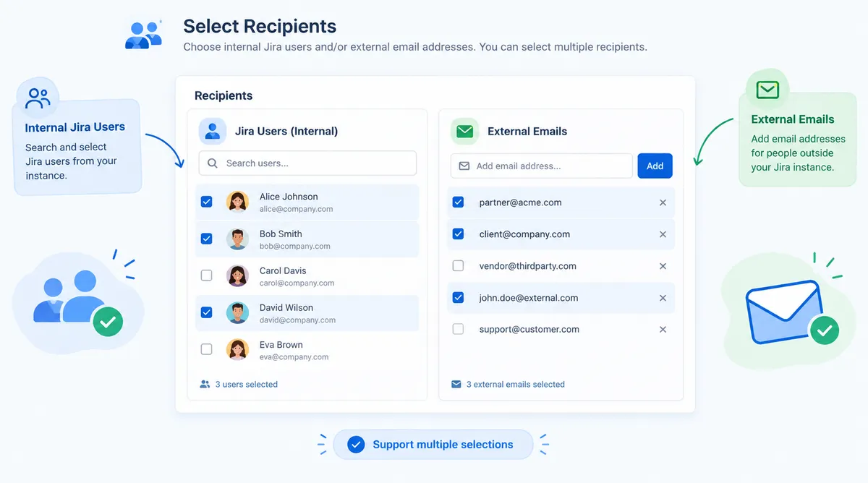Focus the Search users field
This screenshot has width=868, height=483.
pos(307,163)
